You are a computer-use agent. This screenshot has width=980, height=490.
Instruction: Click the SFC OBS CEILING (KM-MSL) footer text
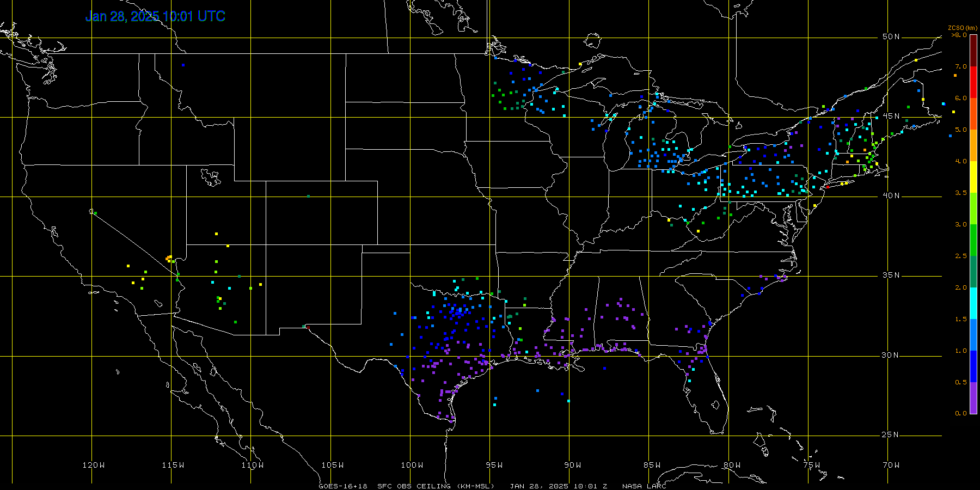tap(436, 486)
